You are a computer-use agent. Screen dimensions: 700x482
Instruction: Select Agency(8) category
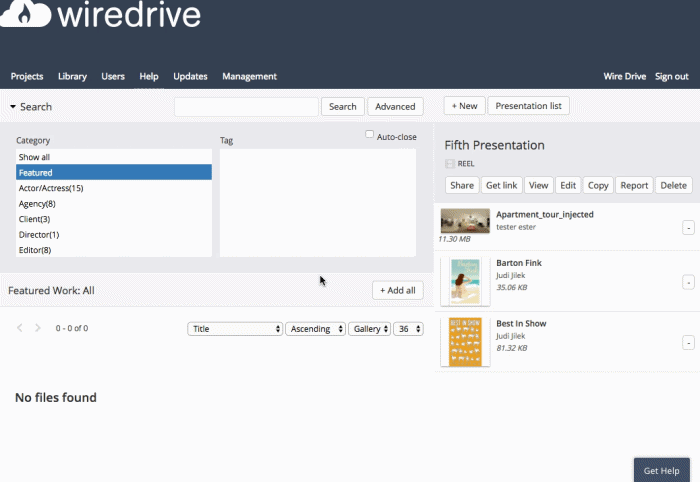(114, 204)
